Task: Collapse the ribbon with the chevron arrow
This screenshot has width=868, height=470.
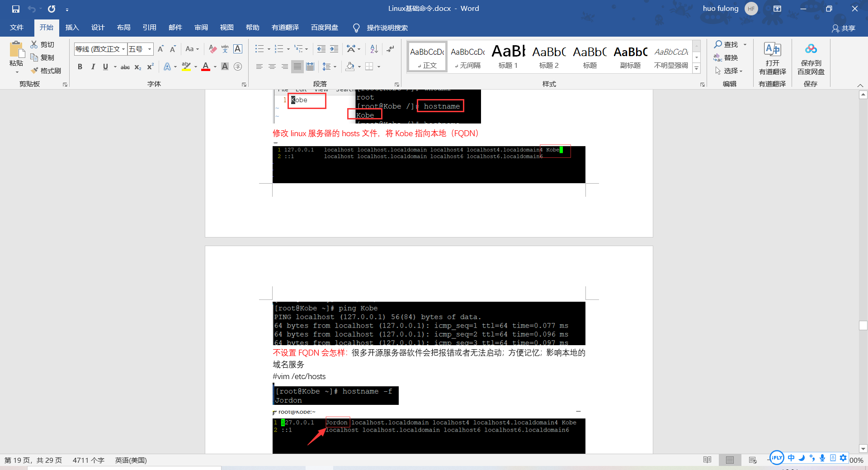Action: 860,85
